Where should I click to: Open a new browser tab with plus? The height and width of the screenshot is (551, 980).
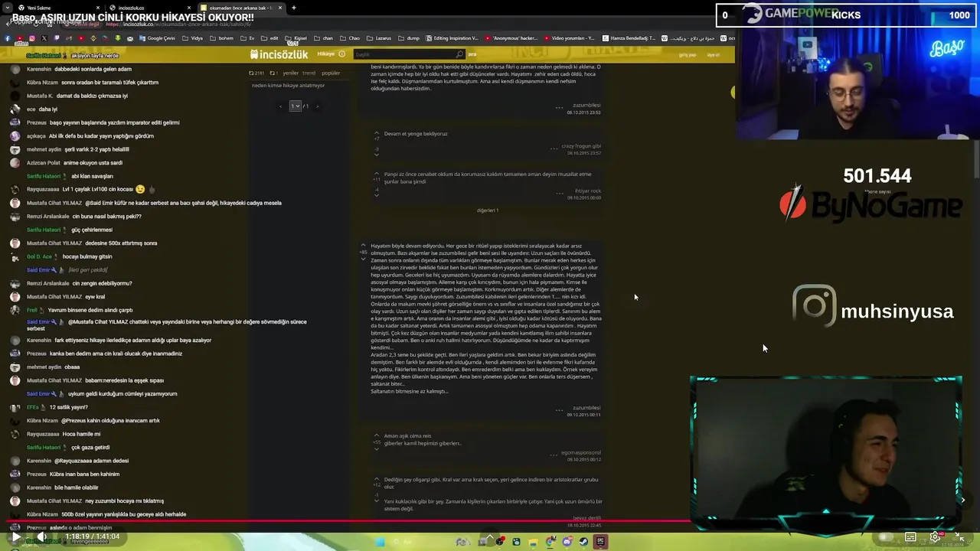(x=294, y=8)
